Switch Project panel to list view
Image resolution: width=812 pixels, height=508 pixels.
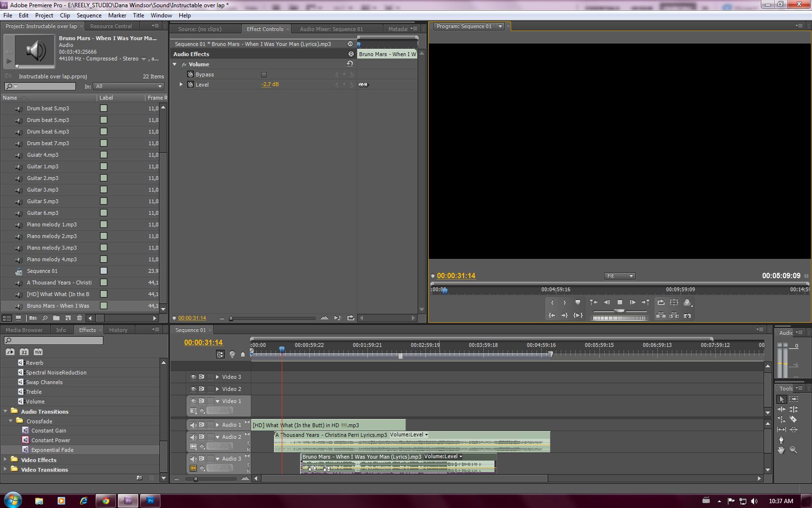pos(7,318)
